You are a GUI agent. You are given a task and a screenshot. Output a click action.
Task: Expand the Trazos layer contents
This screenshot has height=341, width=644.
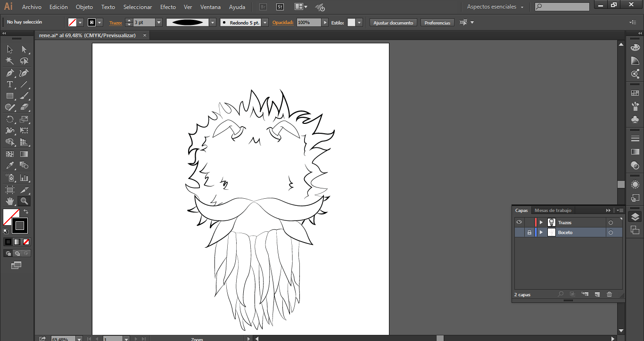coord(541,222)
